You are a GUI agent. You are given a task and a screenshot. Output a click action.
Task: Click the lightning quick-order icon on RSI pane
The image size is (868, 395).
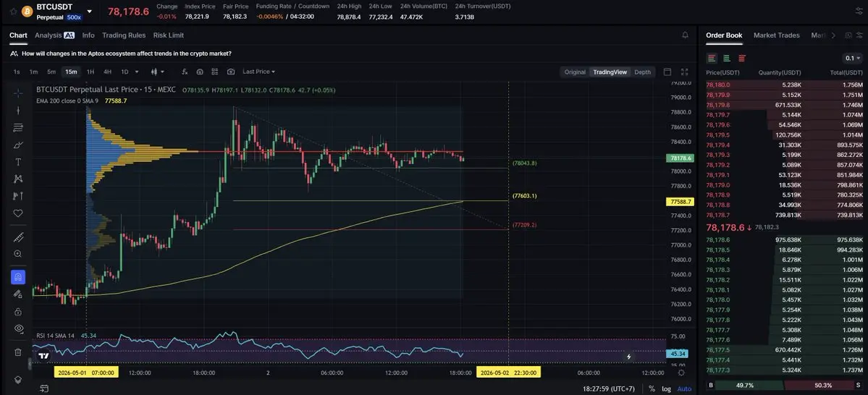[x=629, y=357]
